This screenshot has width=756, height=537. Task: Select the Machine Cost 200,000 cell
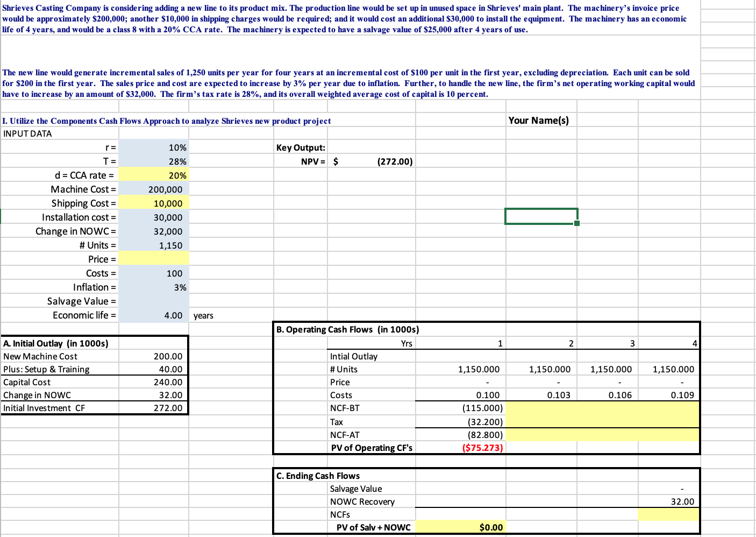tap(154, 189)
